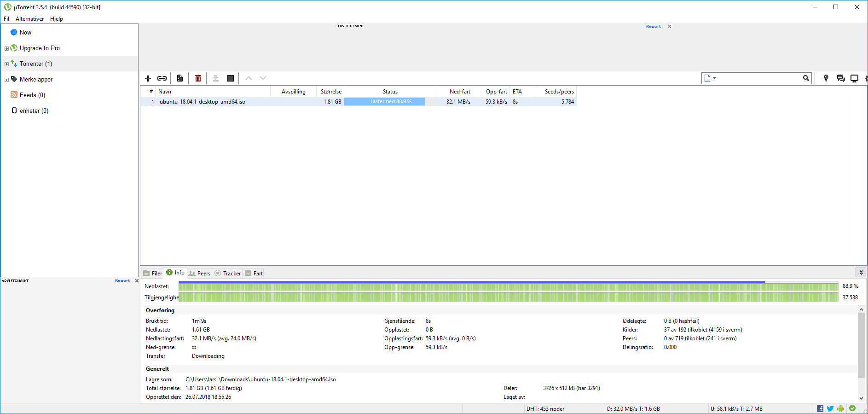Screen dimensions: 868x414
Task: Click the Create New Torrent file icon
Action: [x=180, y=78]
